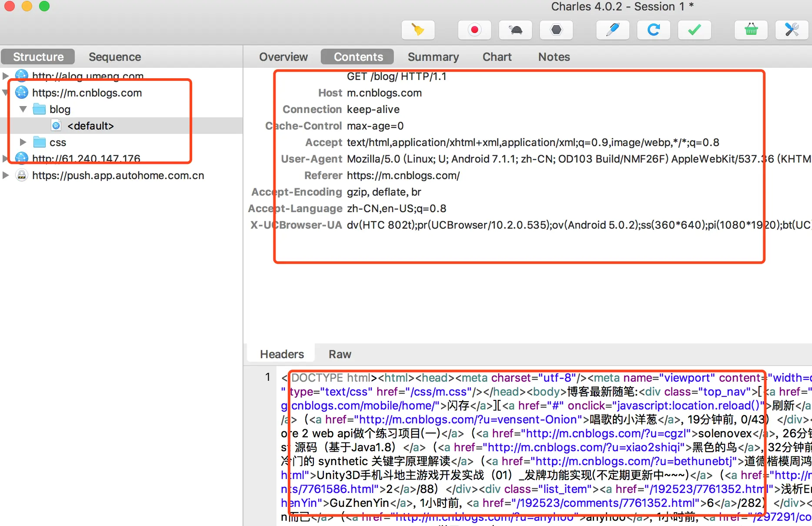812x526 pixels.
Task: Open the Summary tab
Action: (433, 57)
